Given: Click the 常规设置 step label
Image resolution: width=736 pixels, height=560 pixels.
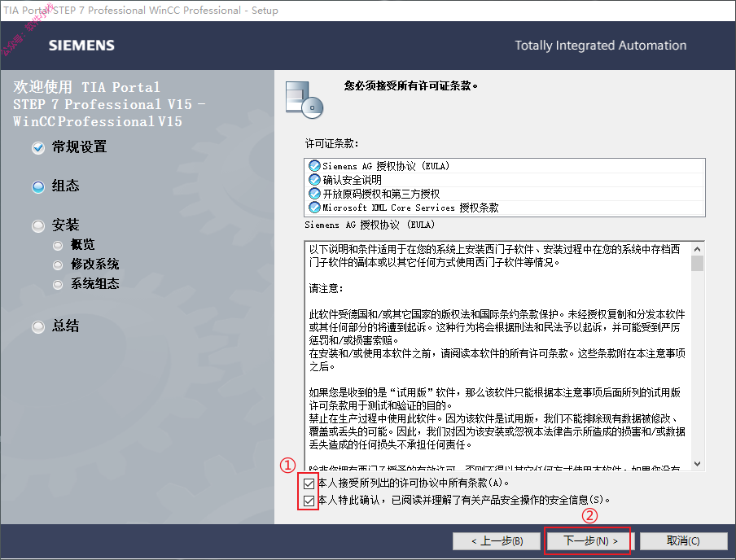Looking at the screenshot, I should (79, 147).
